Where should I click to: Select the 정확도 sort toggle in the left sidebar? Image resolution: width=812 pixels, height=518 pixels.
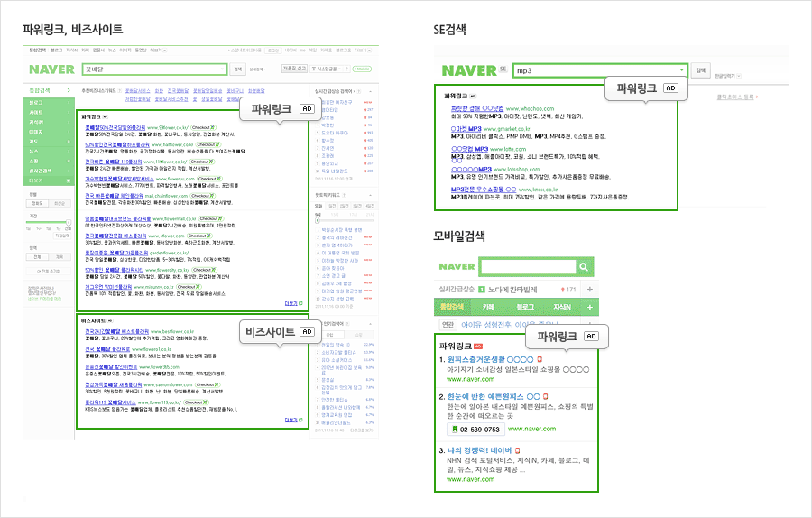click(x=37, y=204)
